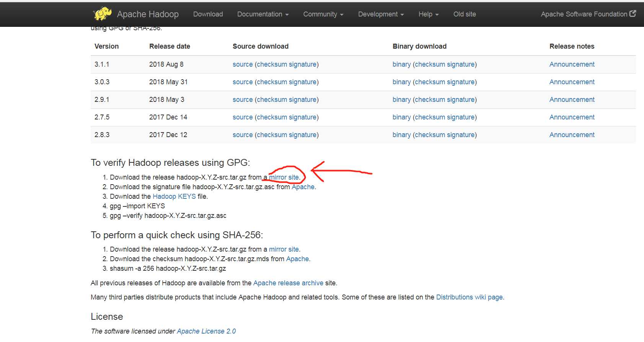Image resolution: width=644 pixels, height=342 pixels.
Task: Download source for version 3.0.3
Action: coord(243,82)
